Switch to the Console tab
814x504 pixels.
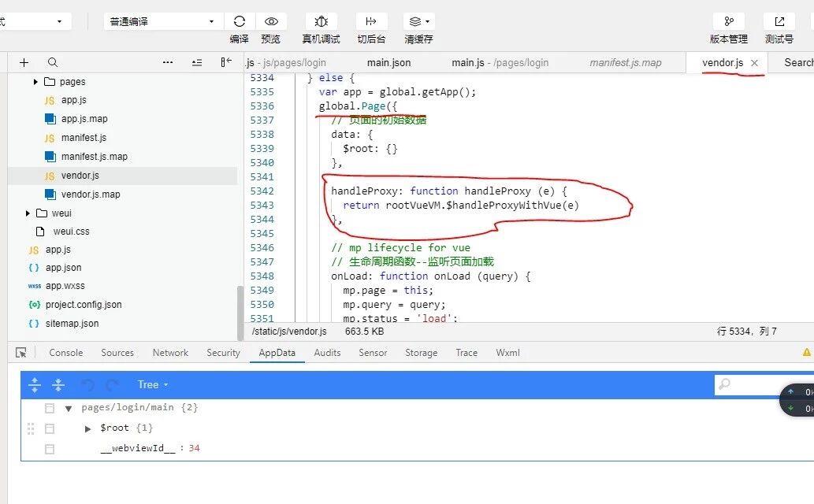[x=65, y=353]
